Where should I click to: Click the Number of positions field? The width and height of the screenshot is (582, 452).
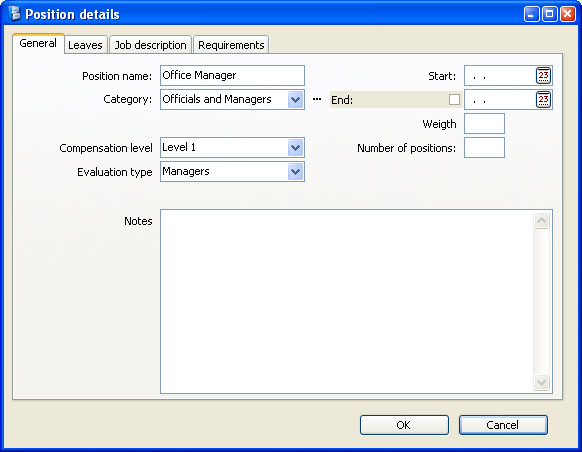pos(484,148)
